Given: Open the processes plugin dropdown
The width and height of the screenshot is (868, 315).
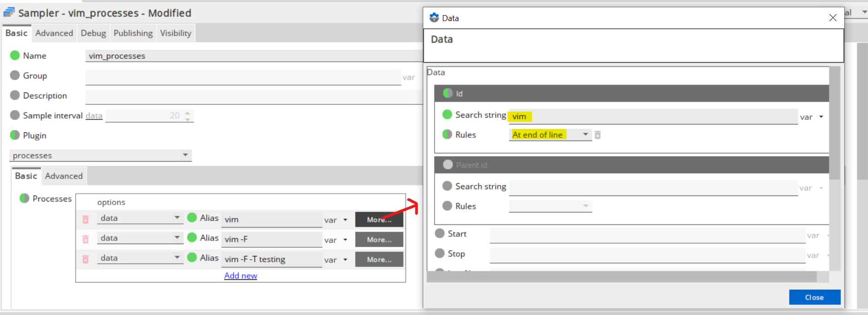Looking at the screenshot, I should [185, 155].
